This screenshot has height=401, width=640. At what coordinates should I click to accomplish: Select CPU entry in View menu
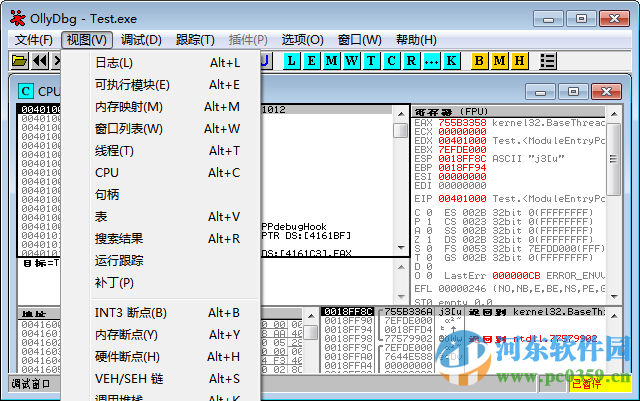click(x=160, y=173)
